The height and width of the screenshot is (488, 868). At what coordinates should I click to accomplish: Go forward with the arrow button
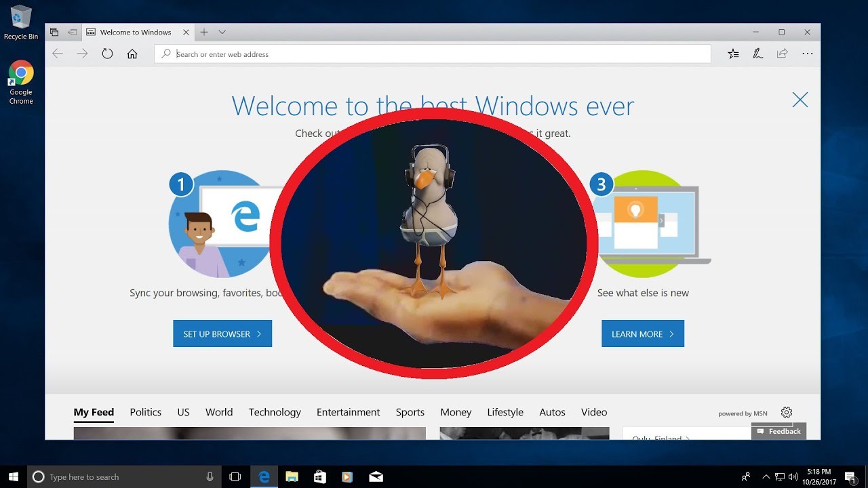83,54
